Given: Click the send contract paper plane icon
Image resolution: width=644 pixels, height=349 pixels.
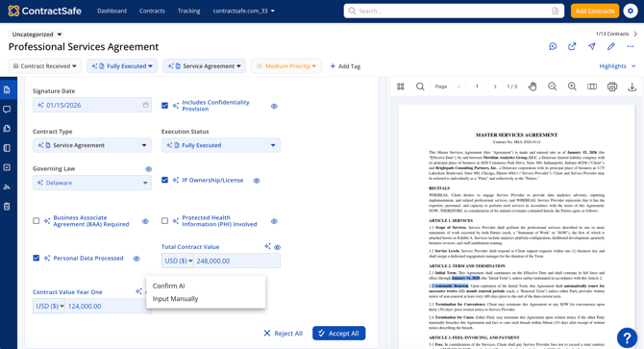Looking at the screenshot, I should (x=592, y=46).
